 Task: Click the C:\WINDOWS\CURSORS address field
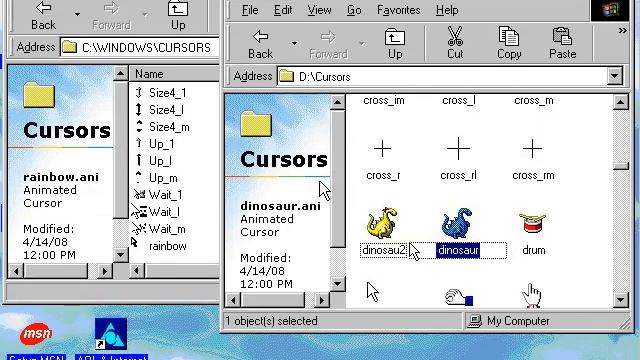140,47
